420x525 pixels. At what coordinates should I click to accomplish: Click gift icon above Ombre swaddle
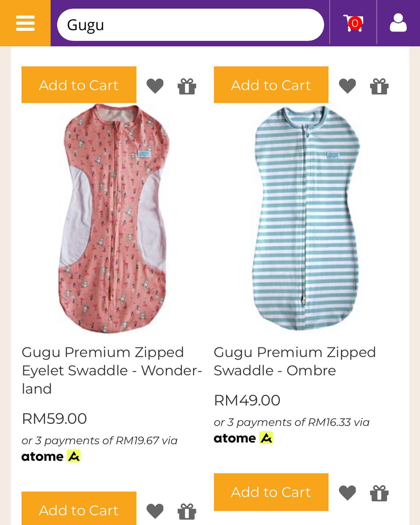click(x=379, y=86)
